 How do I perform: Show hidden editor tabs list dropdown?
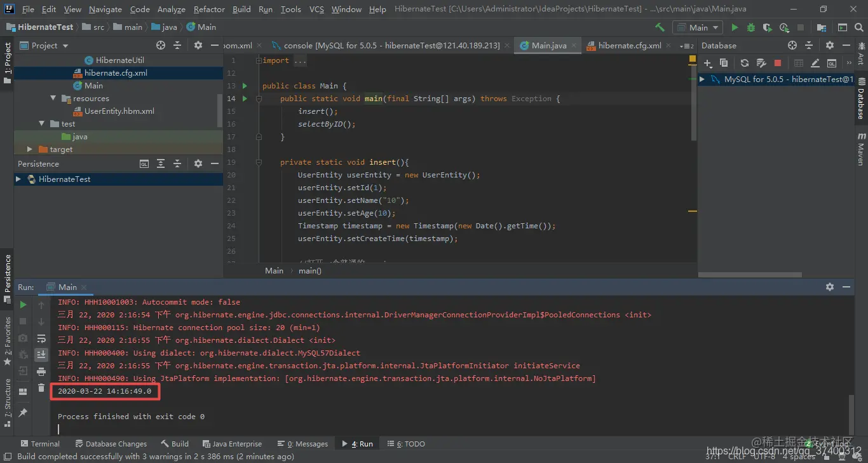click(x=686, y=46)
